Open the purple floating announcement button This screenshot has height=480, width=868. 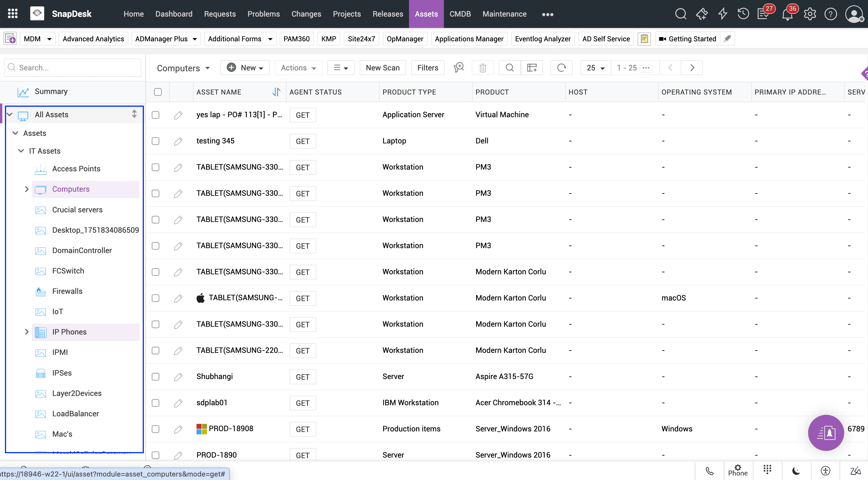tap(826, 433)
